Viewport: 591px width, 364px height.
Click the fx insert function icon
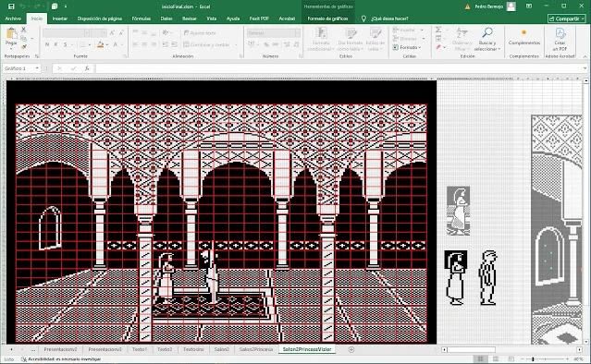click(x=87, y=68)
